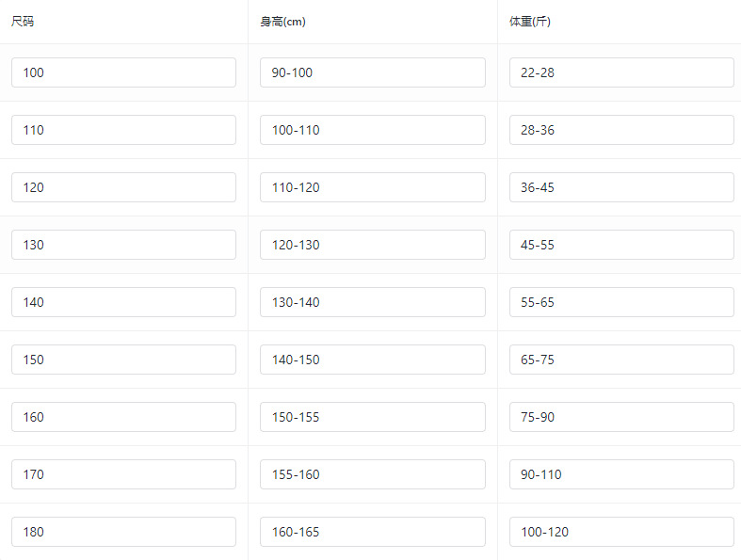Focus the weight field showing 22-28
Screen dimensions: 741x560
621,72
